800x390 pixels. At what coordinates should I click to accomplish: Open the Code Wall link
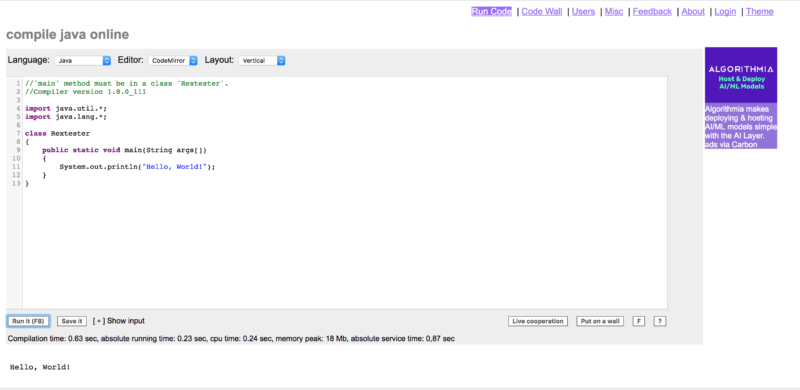click(541, 12)
